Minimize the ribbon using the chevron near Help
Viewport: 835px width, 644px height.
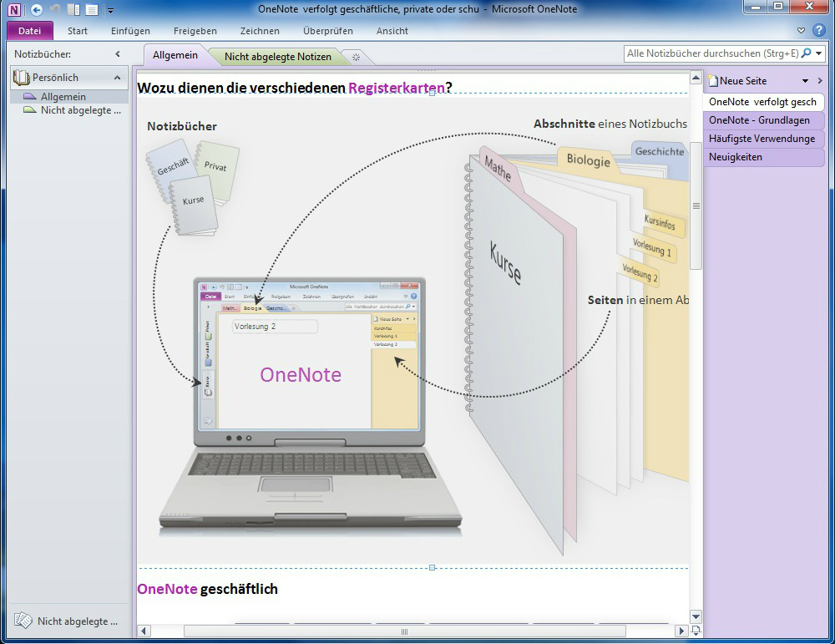click(x=801, y=30)
